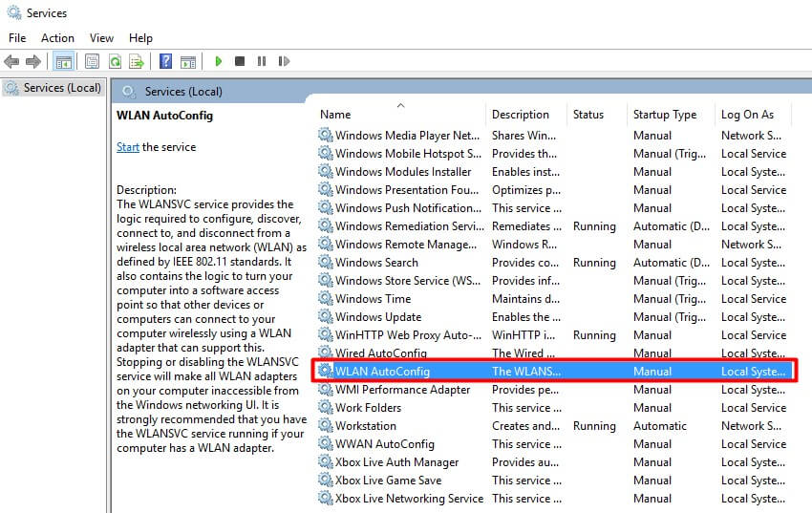Select the WinHTTP Web Proxy Auto-... service
812x513 pixels.
pyautogui.click(x=553, y=335)
